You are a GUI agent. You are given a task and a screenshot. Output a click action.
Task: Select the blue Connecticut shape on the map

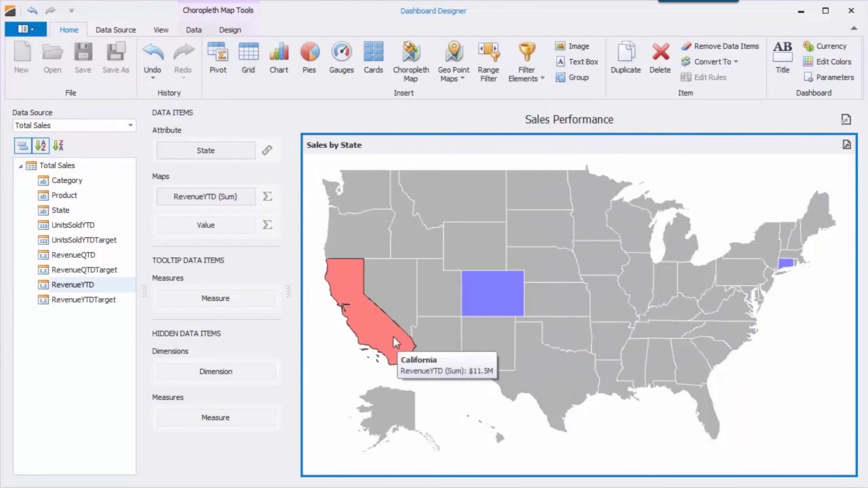786,263
